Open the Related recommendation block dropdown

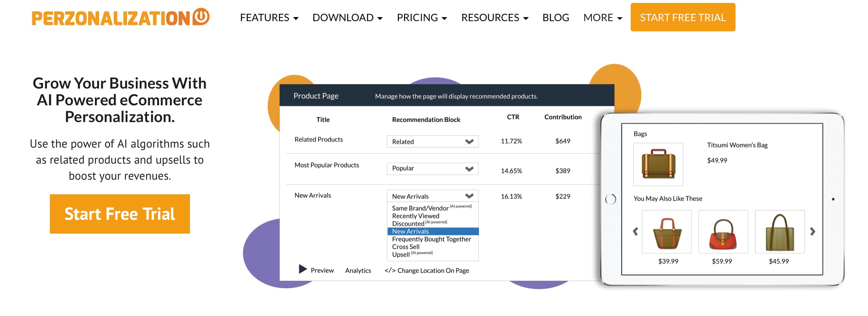[432, 141]
